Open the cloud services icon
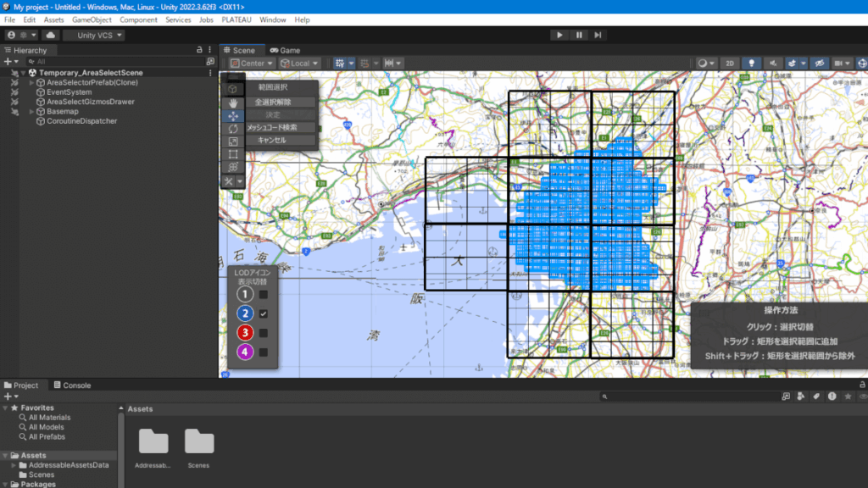Screen dimensions: 868x488 pyautogui.click(x=50, y=36)
